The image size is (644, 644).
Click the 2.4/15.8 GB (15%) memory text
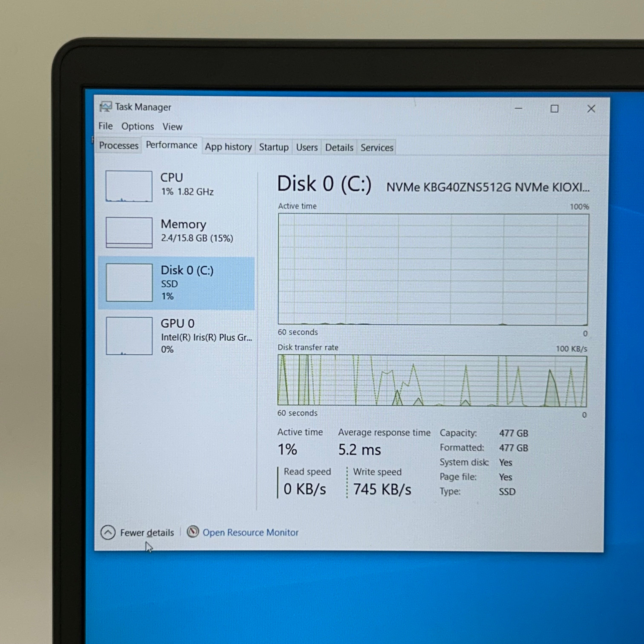197,238
